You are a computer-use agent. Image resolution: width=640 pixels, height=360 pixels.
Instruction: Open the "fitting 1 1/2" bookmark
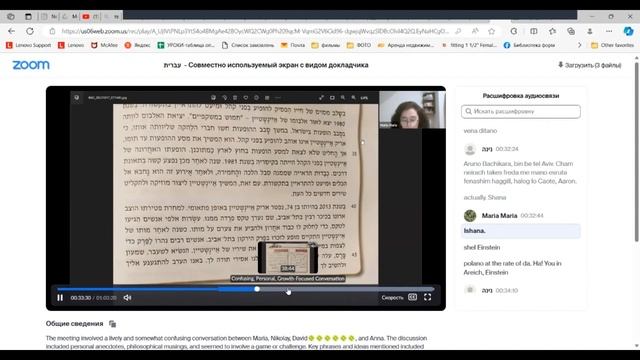point(469,45)
